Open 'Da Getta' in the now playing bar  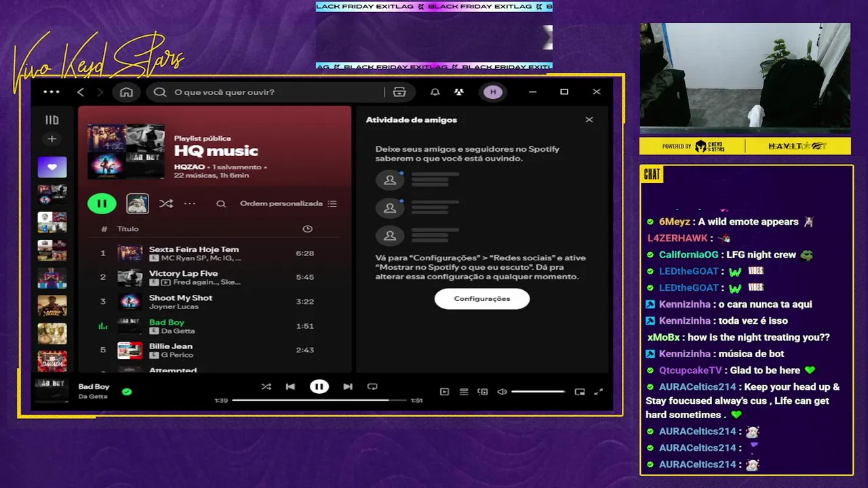pyautogui.click(x=93, y=396)
